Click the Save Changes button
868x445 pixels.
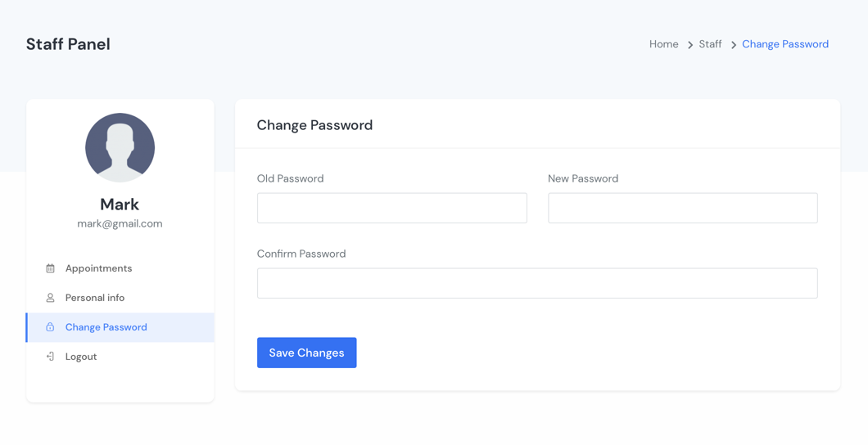307,353
